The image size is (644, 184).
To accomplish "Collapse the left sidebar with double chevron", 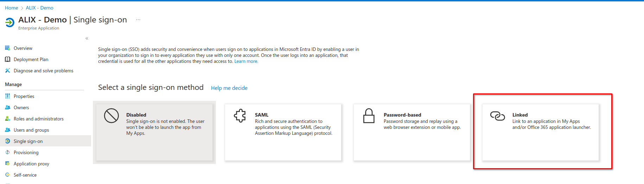I will click(87, 38).
